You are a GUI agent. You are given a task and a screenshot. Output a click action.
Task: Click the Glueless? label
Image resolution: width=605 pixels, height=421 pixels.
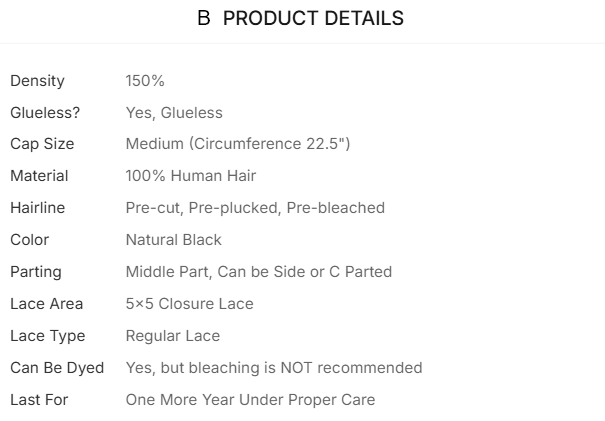point(45,112)
